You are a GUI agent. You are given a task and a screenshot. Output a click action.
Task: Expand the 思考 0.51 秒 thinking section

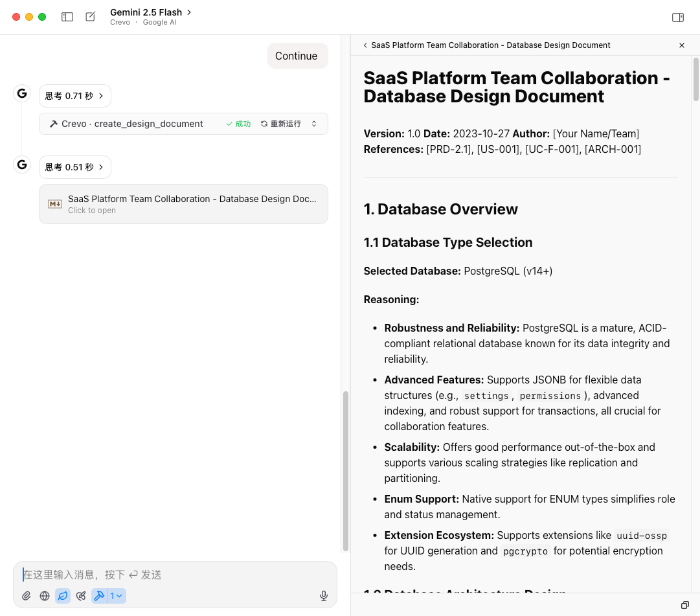(x=74, y=167)
